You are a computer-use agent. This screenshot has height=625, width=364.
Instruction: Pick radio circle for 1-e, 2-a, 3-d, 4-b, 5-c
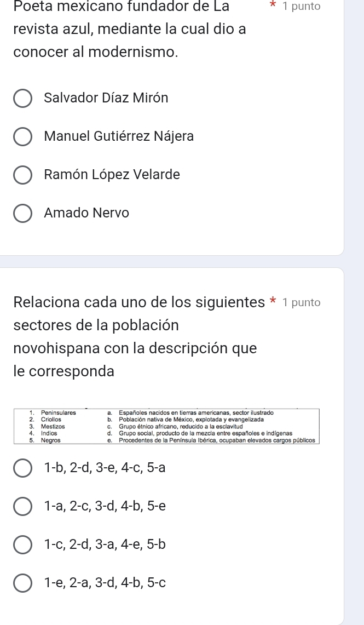tap(22, 583)
